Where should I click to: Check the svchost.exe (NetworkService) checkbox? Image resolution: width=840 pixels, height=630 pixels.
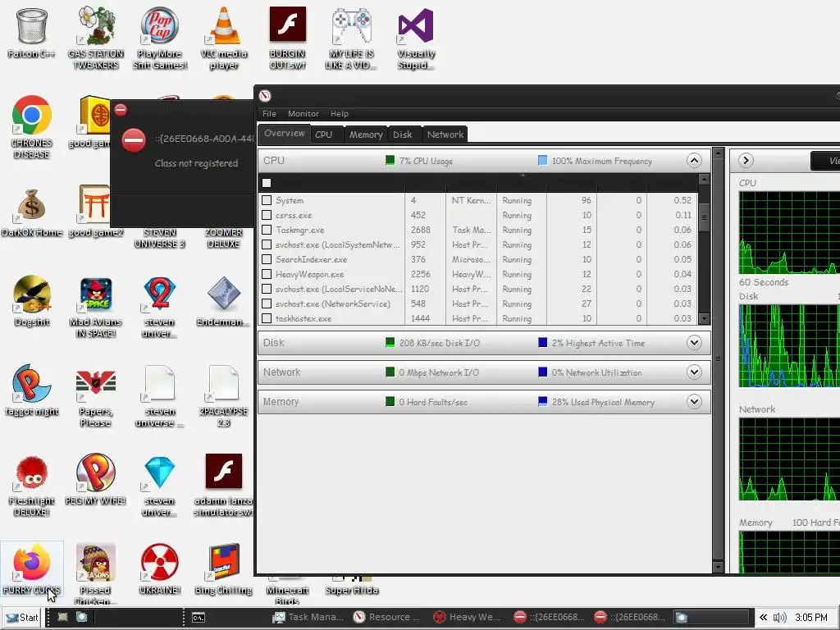[x=267, y=304]
